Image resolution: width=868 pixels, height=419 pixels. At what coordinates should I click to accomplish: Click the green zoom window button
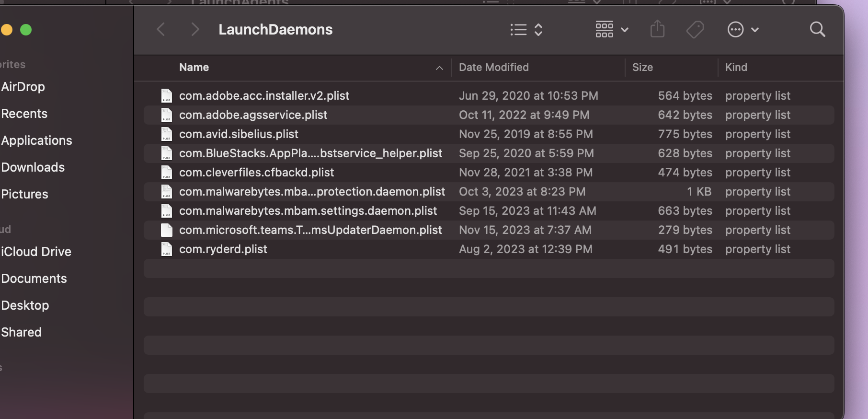click(x=26, y=30)
